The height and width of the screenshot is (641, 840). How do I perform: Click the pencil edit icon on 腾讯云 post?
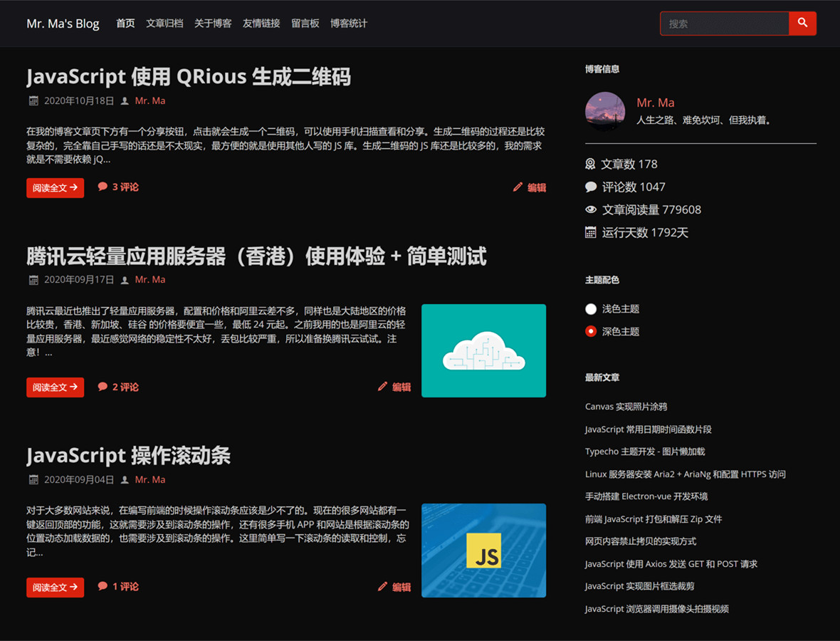(382, 387)
